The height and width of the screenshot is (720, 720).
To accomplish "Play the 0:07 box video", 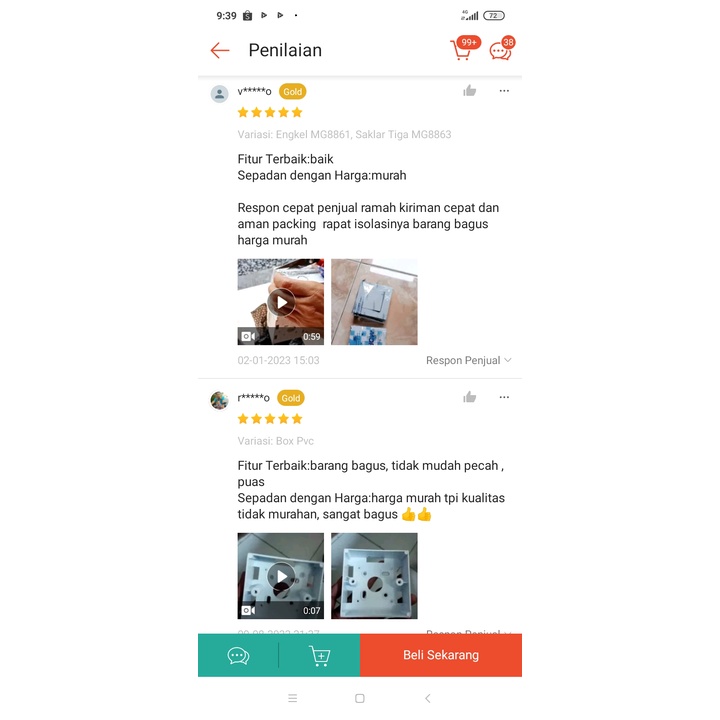I will (x=281, y=576).
